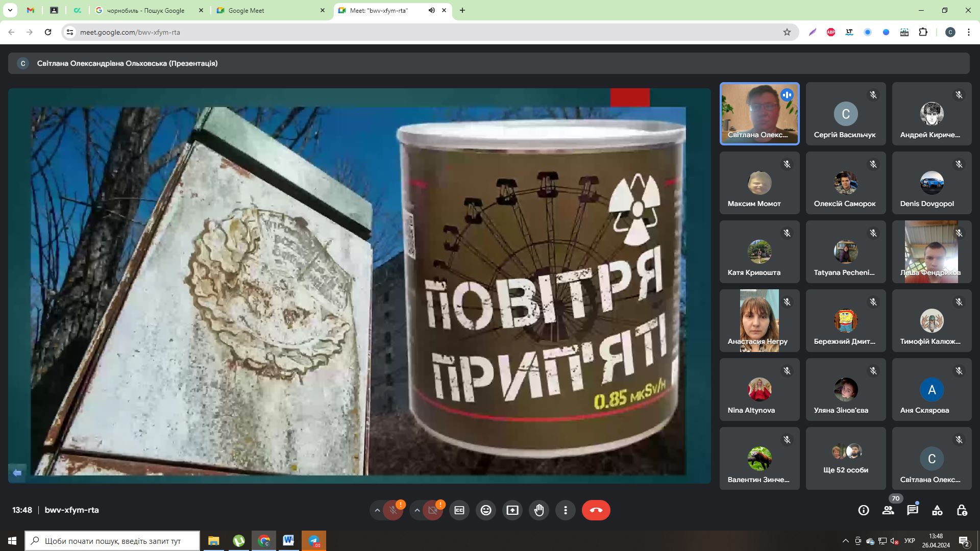Mute audio on the Meet tab speaker icon
This screenshot has height=551, width=980.
[432, 10]
